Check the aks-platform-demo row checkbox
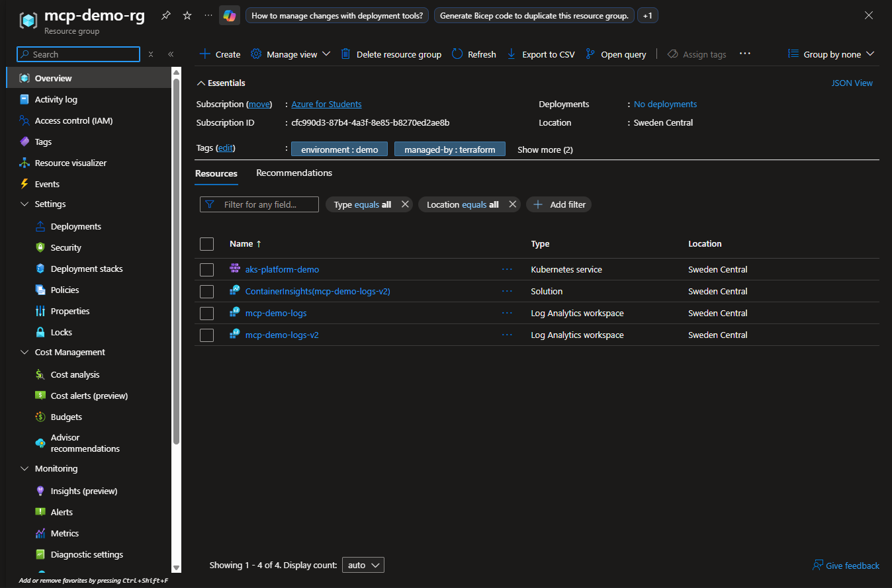Viewport: 892px width, 588px height. pyautogui.click(x=207, y=270)
